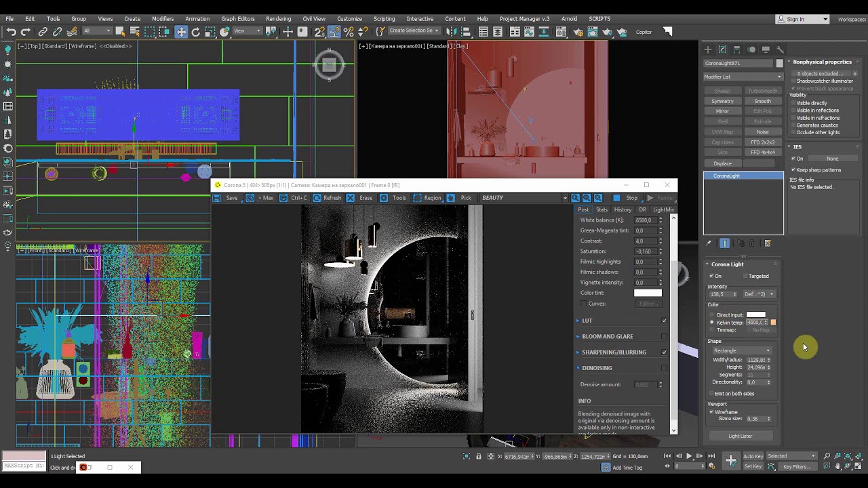
Task: Open the Arnold menu
Action: (570, 19)
